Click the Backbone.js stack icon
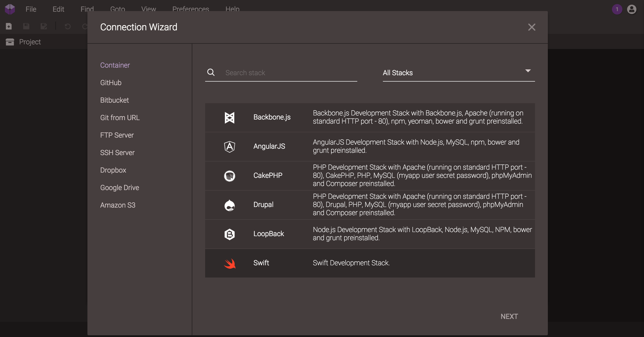The image size is (644, 337). point(230,117)
